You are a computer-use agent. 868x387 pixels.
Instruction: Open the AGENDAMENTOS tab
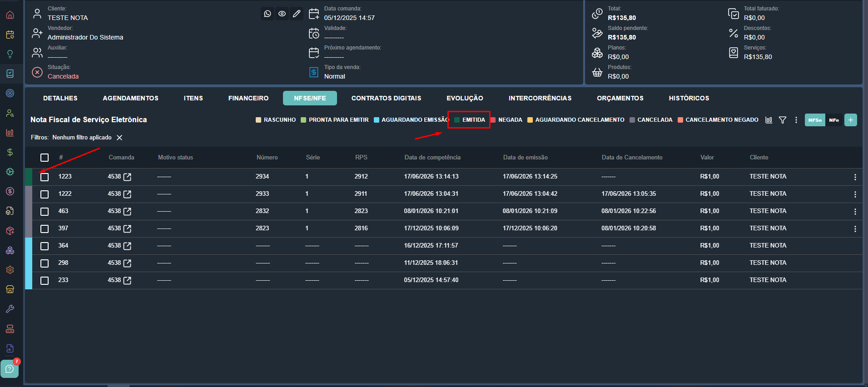click(131, 98)
